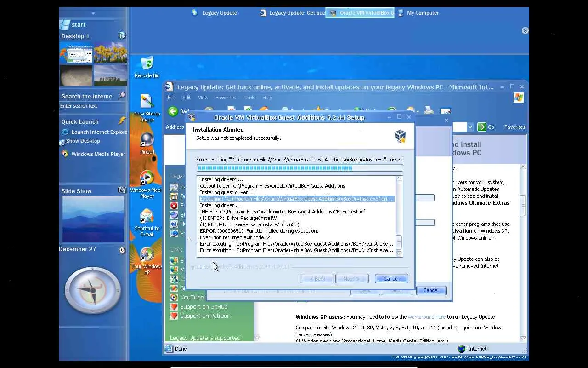Click Cancel in the dialog behind the setup
Image resolution: width=588 pixels, height=368 pixels.
click(x=431, y=290)
